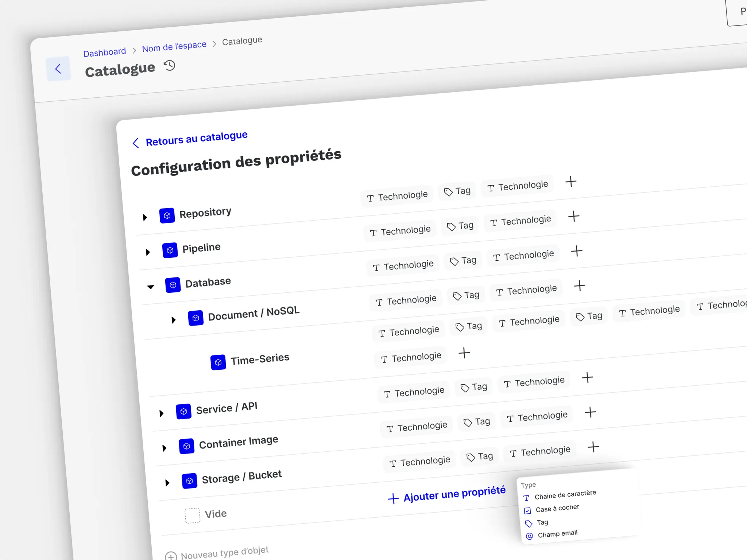Expand the Document / NoSQL row
This screenshot has height=560, width=747.
174,320
